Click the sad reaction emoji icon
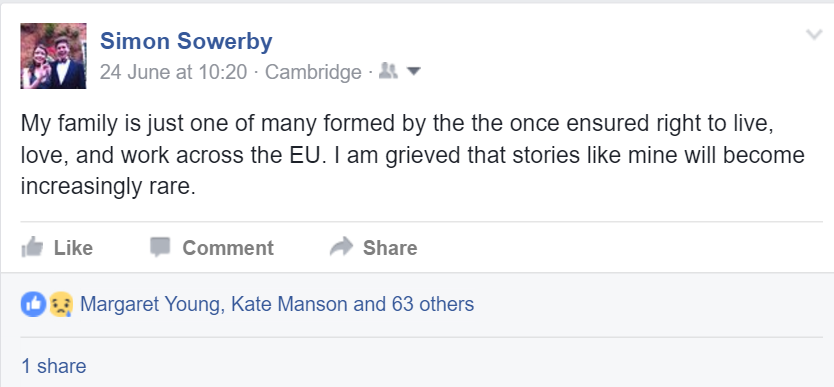 pyautogui.click(x=61, y=305)
